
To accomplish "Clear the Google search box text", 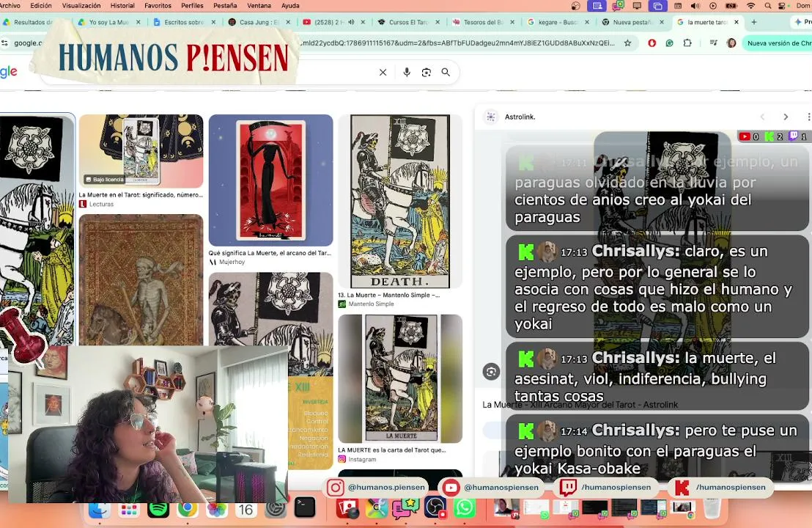I will (383, 73).
